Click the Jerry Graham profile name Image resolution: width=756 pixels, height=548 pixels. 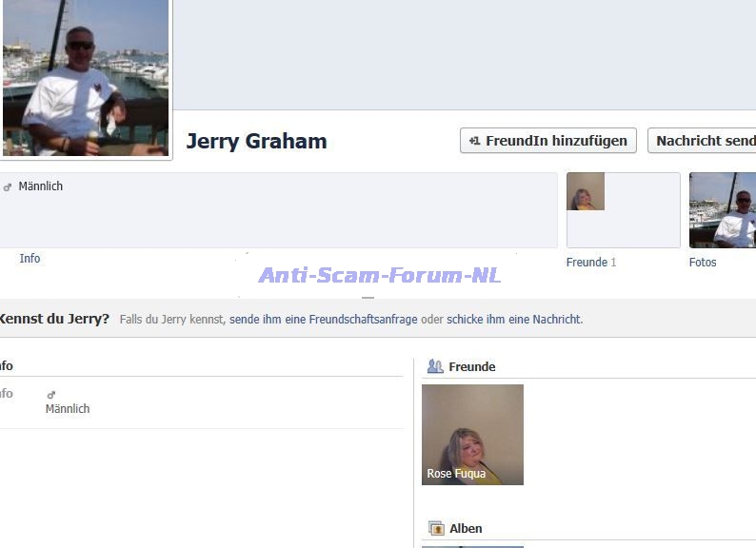(x=256, y=142)
